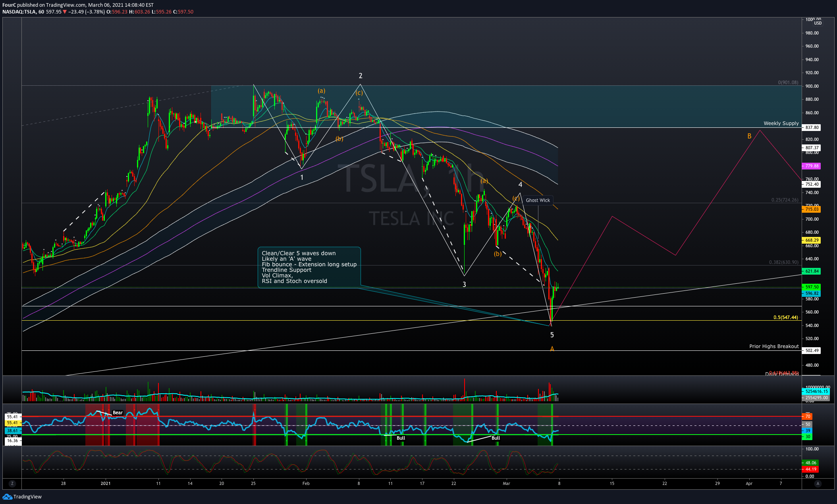837x504 pixels.
Task: Click the 837.80 price label
Action: [x=812, y=127]
